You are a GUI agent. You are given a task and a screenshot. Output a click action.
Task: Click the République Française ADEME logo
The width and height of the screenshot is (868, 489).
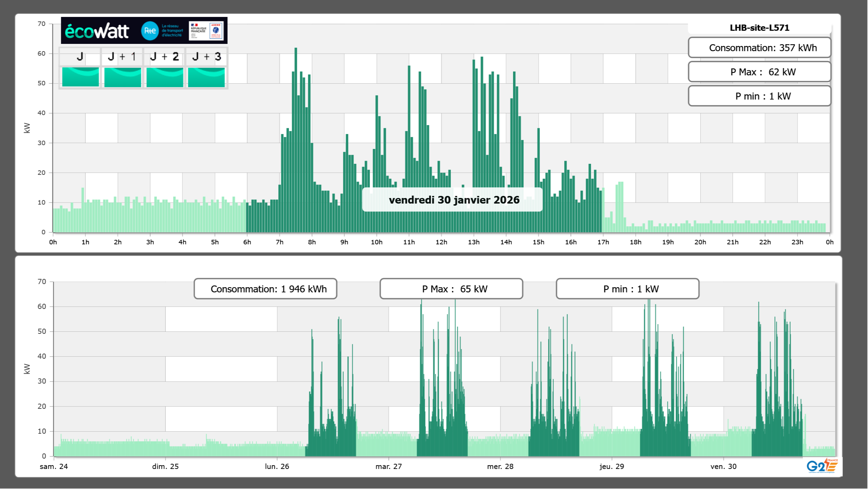tap(207, 31)
